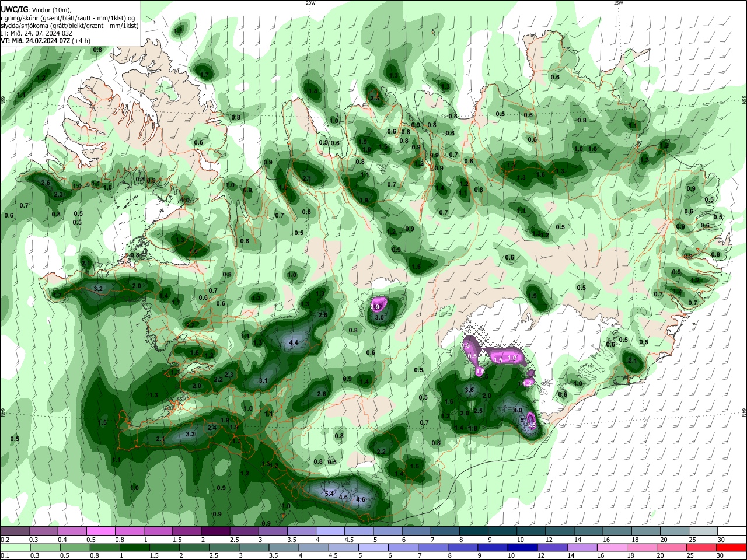This screenshot has width=747, height=560.
Task: Click the 2.9 value in the pink snow patch
Action: click(x=375, y=307)
